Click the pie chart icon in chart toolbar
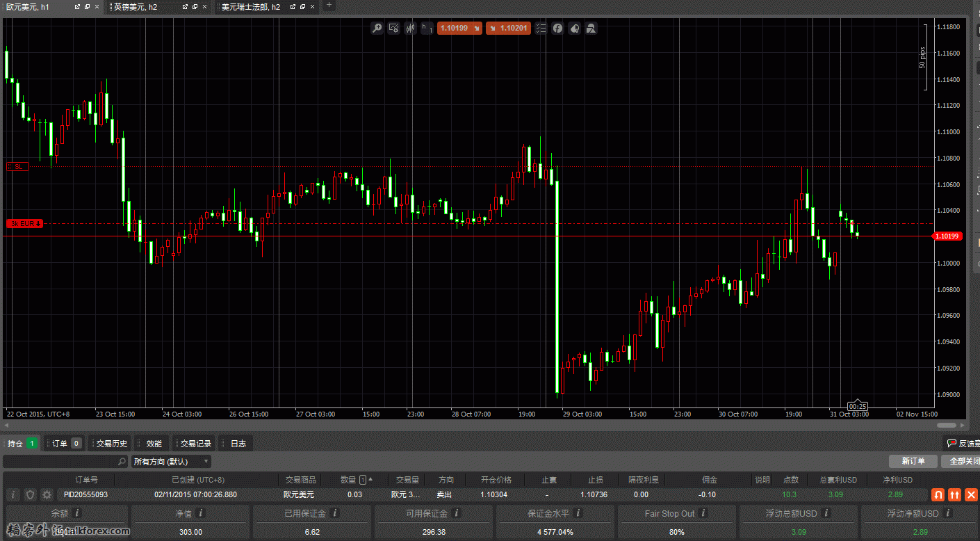Viewport: 980px width, 541px height. [574, 29]
